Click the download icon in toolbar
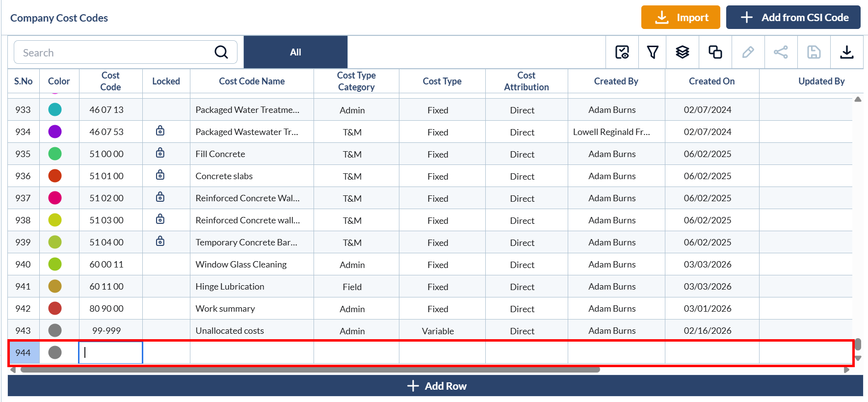Image resolution: width=868 pixels, height=402 pixels. pos(846,52)
